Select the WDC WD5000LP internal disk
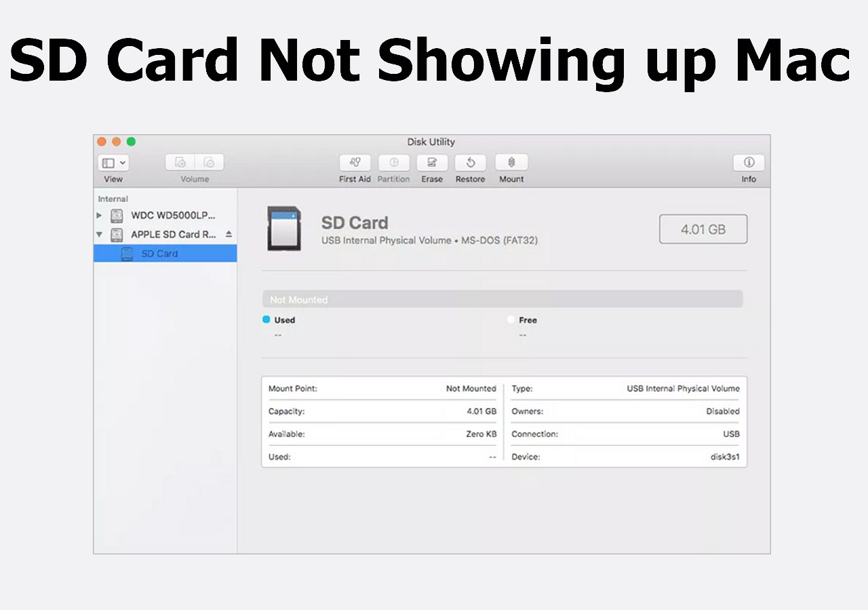Screen dimensions: 868x610 point(166,216)
